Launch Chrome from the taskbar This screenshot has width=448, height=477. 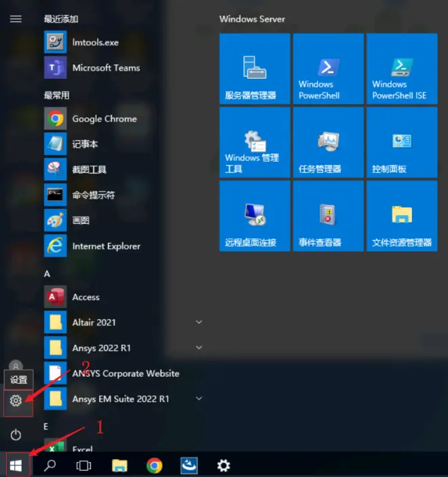pyautogui.click(x=154, y=465)
